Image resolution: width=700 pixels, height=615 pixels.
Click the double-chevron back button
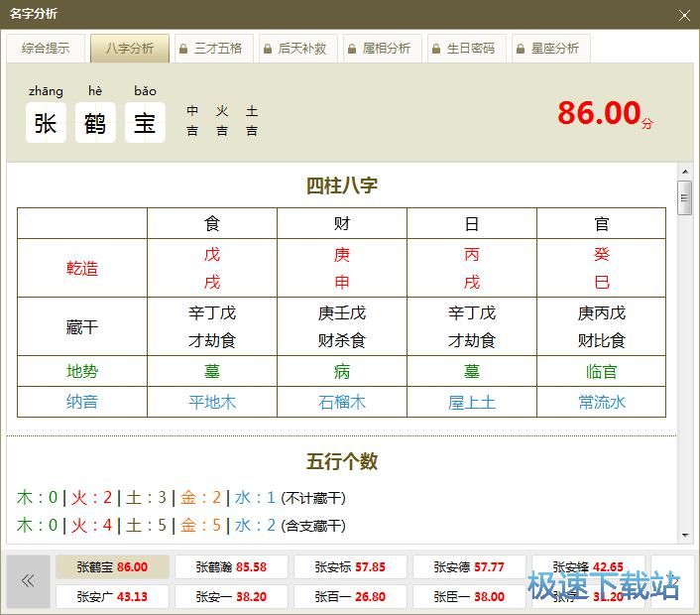tap(28, 581)
